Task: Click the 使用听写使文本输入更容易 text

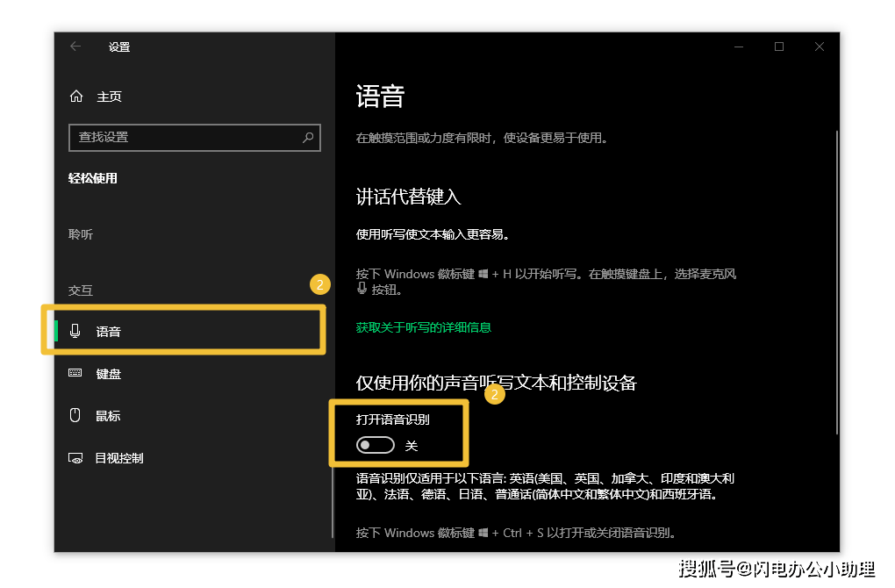Action: 432,234
